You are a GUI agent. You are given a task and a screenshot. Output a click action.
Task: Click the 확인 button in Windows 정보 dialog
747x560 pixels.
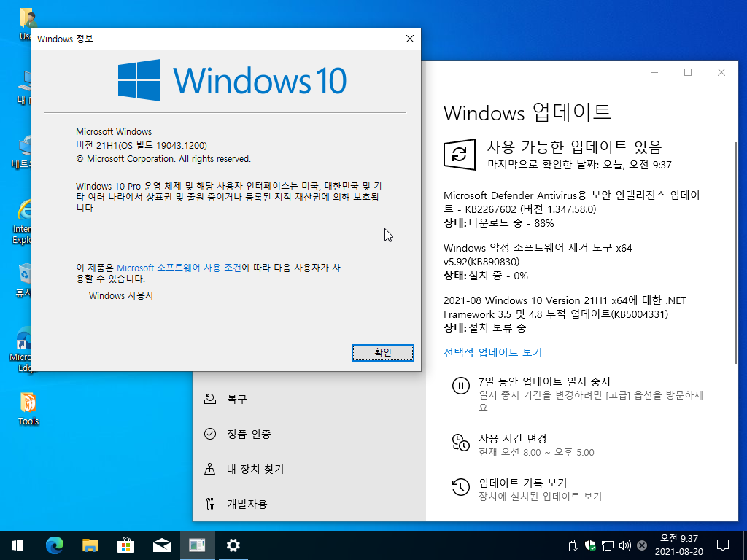point(382,352)
